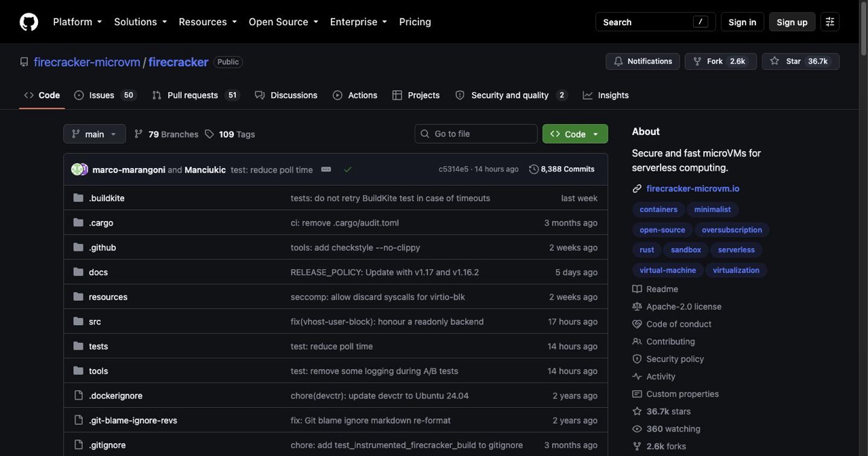868x456 pixels.
Task: Click the shield icon beside Security policy
Action: click(637, 359)
